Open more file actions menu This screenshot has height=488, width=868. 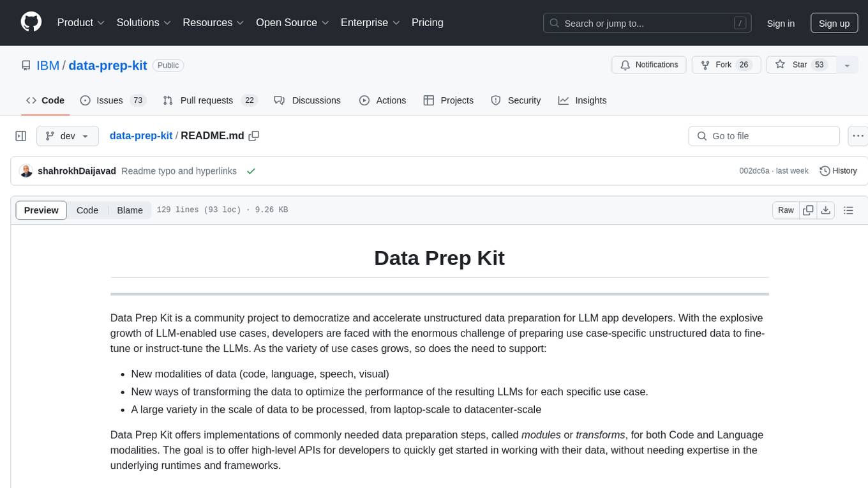(x=858, y=136)
